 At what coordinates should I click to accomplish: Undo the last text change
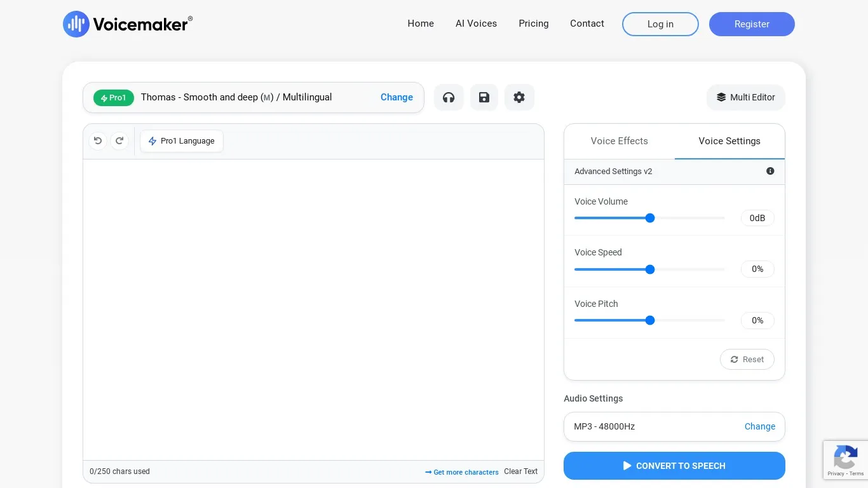coord(97,140)
